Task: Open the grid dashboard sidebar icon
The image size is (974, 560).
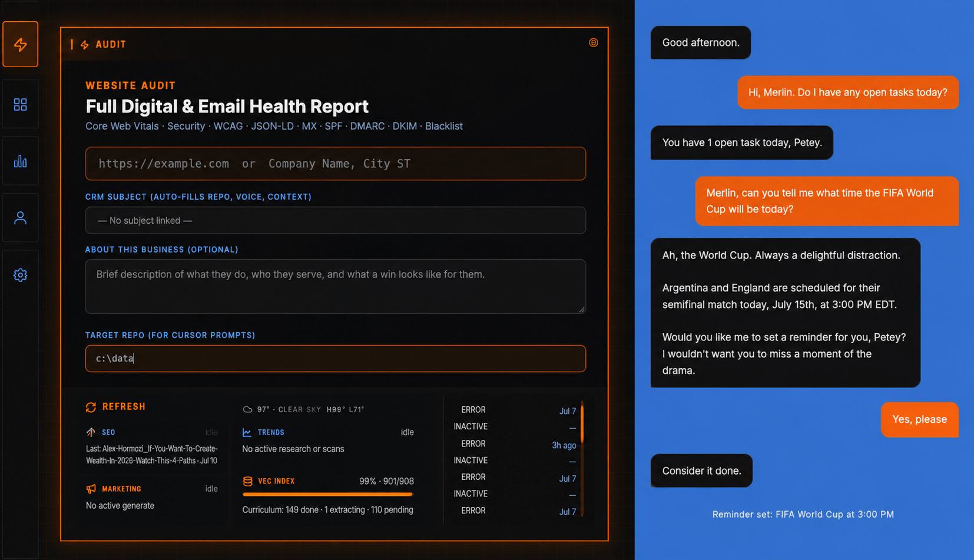Action: pyautogui.click(x=20, y=105)
